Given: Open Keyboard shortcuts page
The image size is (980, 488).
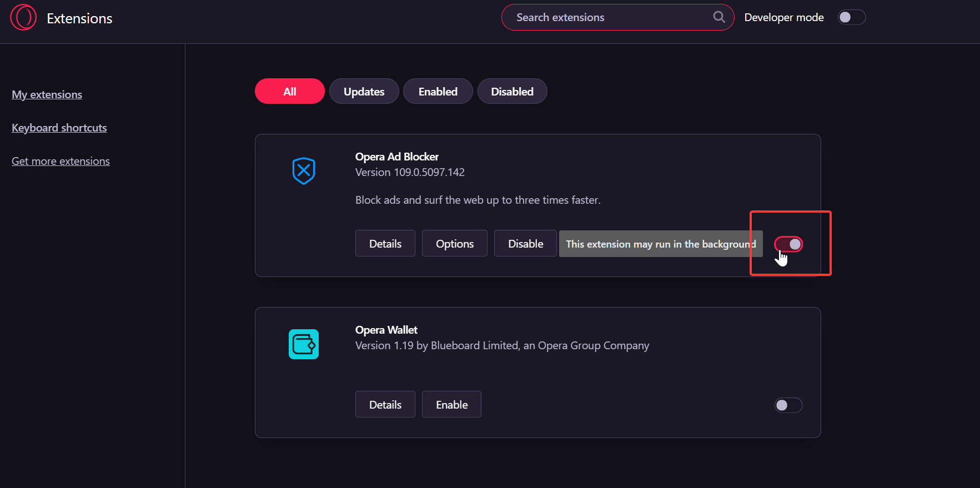Looking at the screenshot, I should pos(59,128).
